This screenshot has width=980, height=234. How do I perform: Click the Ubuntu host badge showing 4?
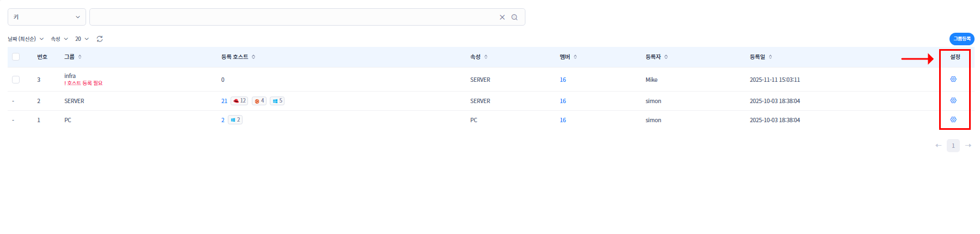[259, 101]
